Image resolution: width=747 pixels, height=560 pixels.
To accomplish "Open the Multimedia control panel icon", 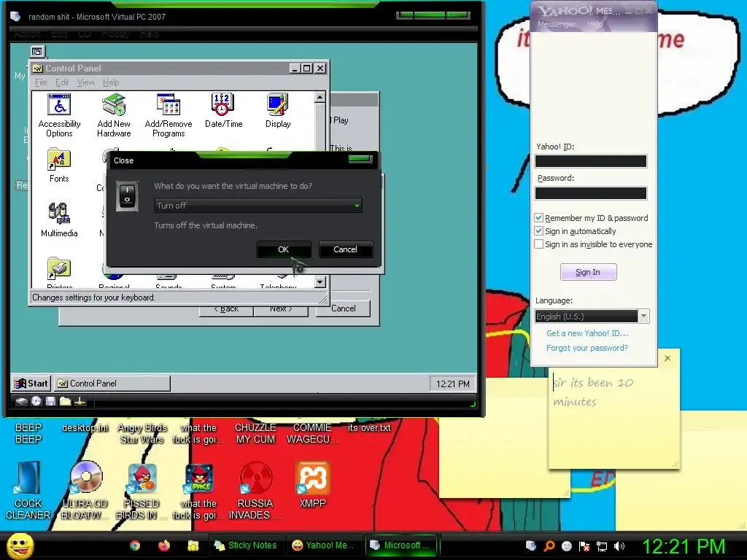I will click(59, 220).
